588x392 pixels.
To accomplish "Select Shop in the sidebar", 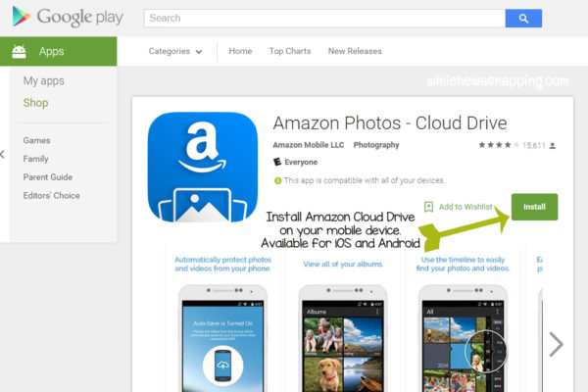I will click(x=35, y=102).
